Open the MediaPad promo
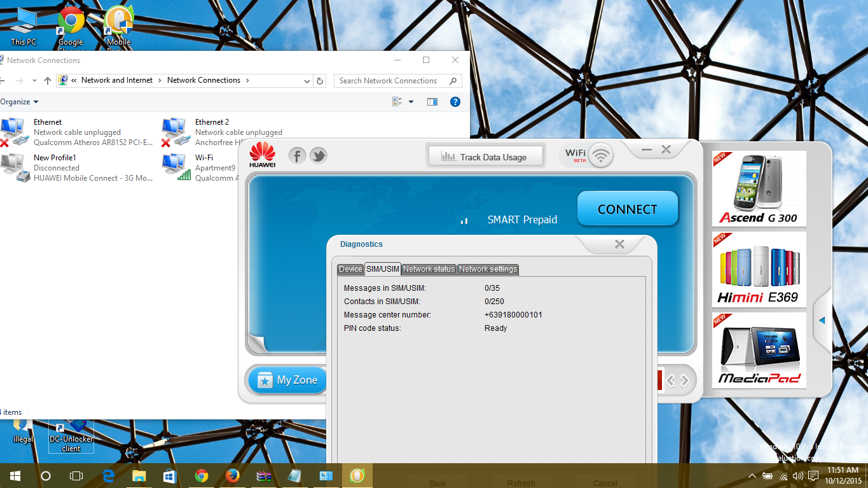This screenshot has width=868, height=488. (759, 350)
